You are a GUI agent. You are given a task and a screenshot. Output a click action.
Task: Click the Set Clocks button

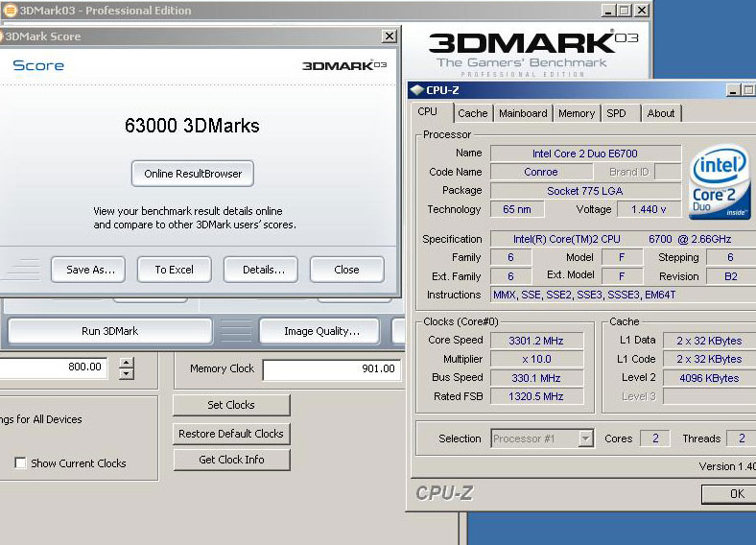tap(231, 405)
